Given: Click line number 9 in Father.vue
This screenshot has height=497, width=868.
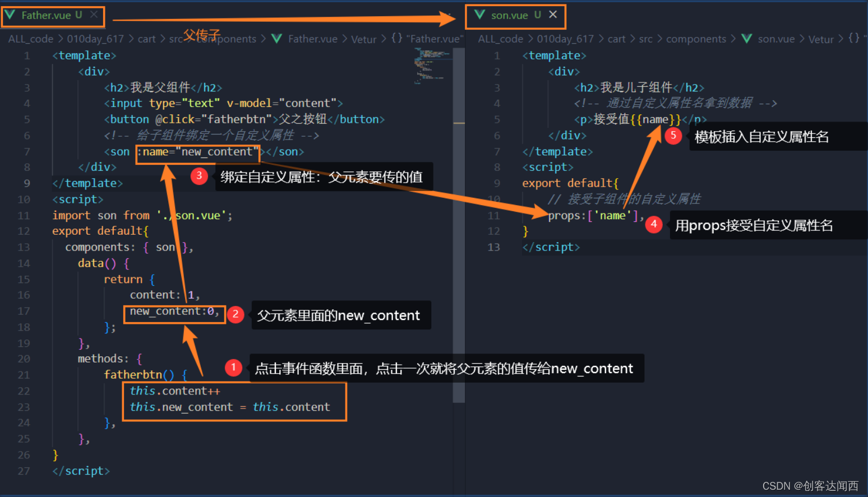Looking at the screenshot, I should (27, 183).
